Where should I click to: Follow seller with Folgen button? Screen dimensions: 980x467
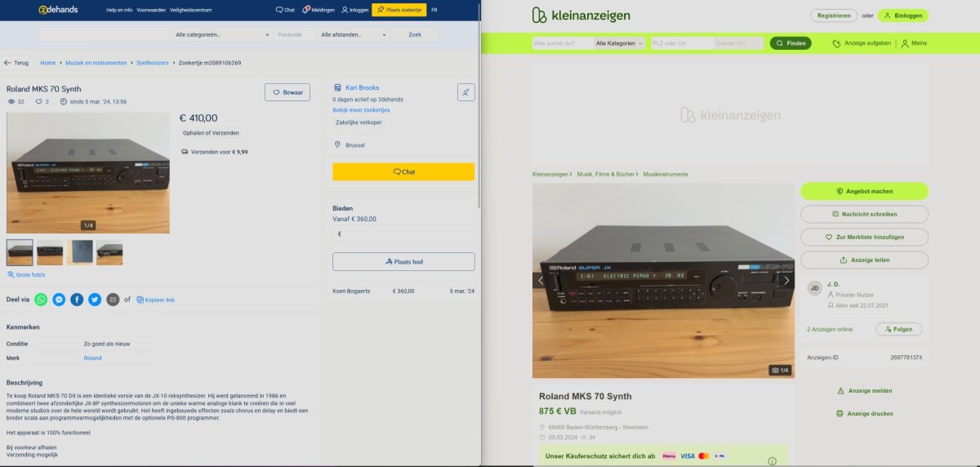click(898, 329)
